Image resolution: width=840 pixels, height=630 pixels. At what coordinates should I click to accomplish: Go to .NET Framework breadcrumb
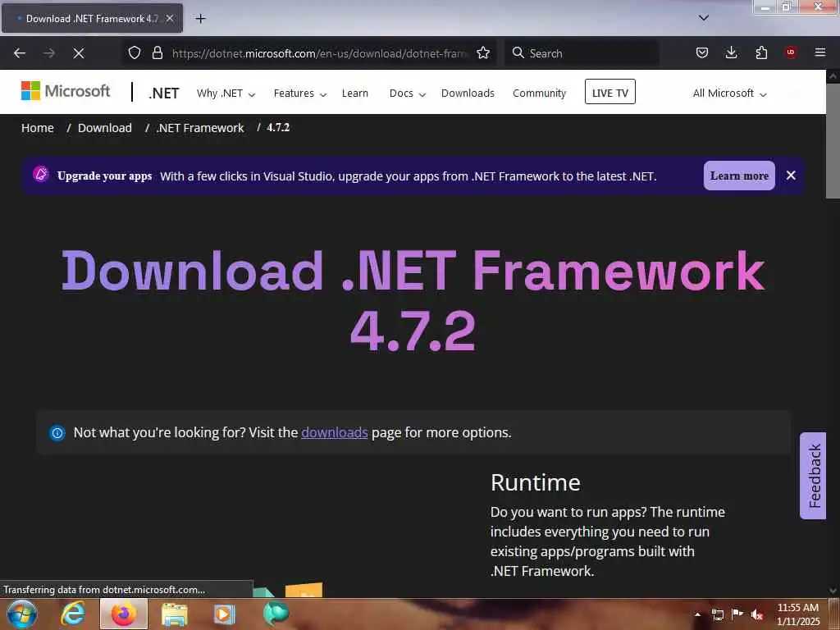click(x=200, y=128)
